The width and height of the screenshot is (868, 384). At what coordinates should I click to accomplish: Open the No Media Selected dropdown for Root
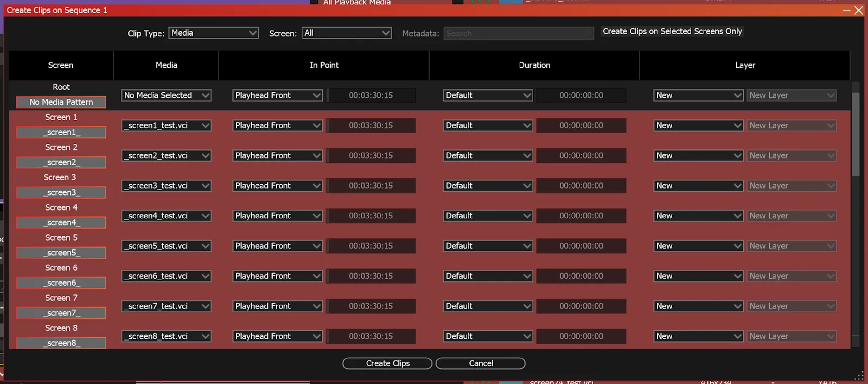click(166, 95)
